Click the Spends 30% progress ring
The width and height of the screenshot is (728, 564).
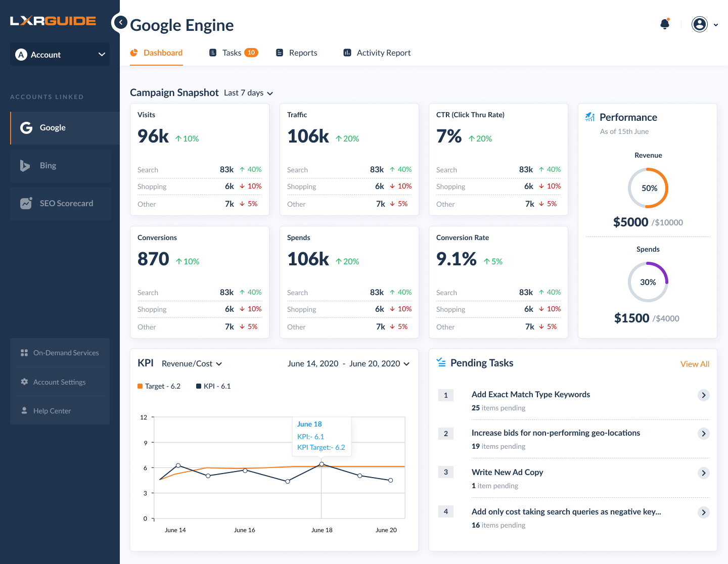[x=648, y=282]
